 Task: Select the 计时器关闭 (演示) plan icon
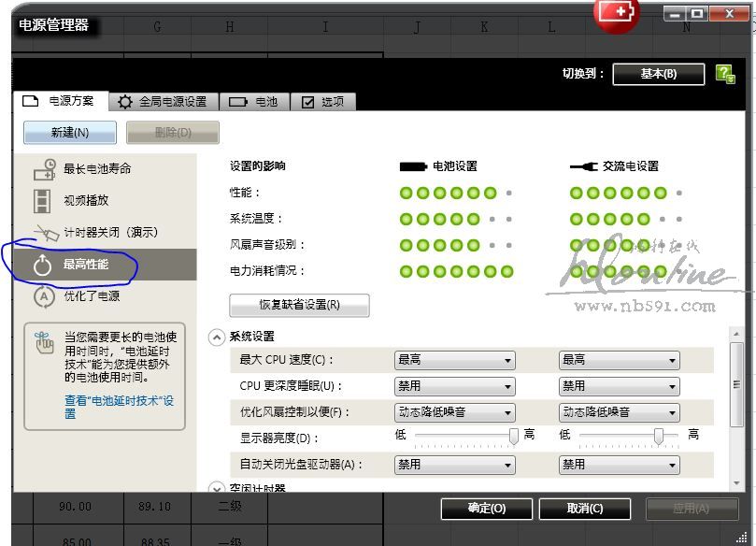[x=45, y=232]
